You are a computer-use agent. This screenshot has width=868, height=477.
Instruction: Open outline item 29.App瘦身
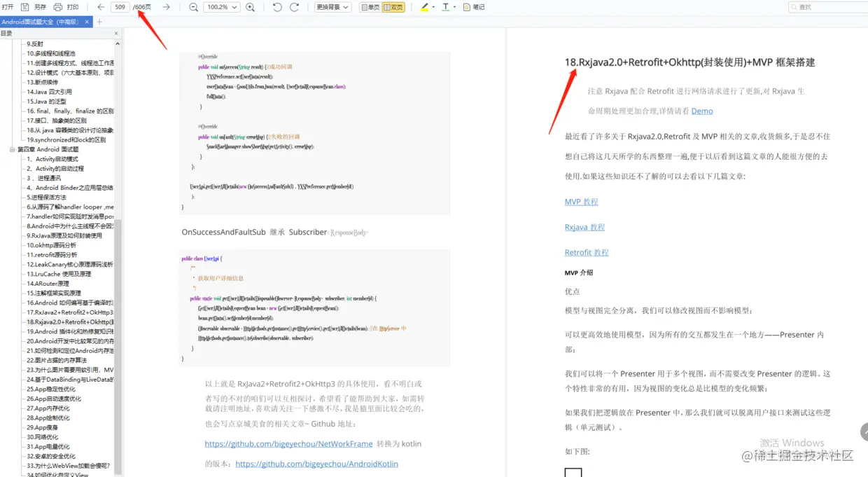[43, 427]
